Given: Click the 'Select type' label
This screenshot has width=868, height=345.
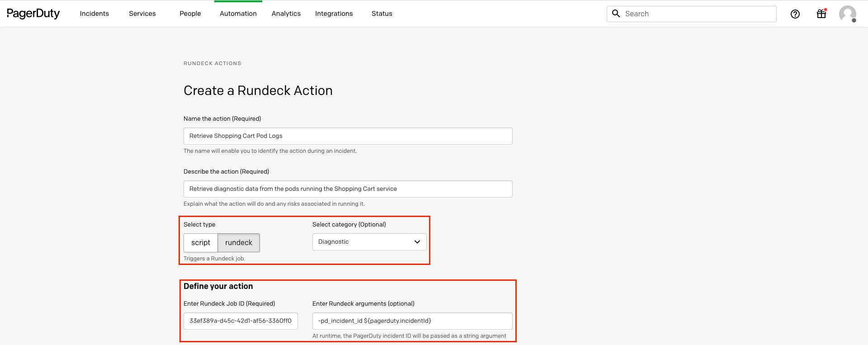Looking at the screenshot, I should click(x=199, y=225).
